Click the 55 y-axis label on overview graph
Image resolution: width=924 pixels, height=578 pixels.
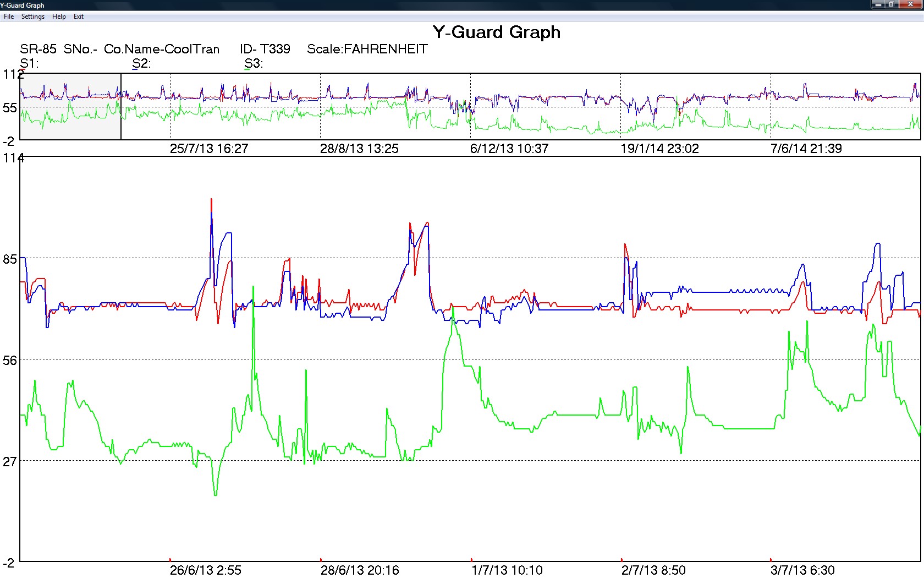(x=10, y=108)
